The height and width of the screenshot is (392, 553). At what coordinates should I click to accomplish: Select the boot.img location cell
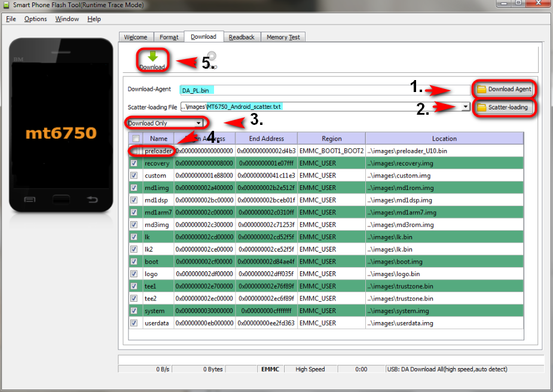coord(444,262)
